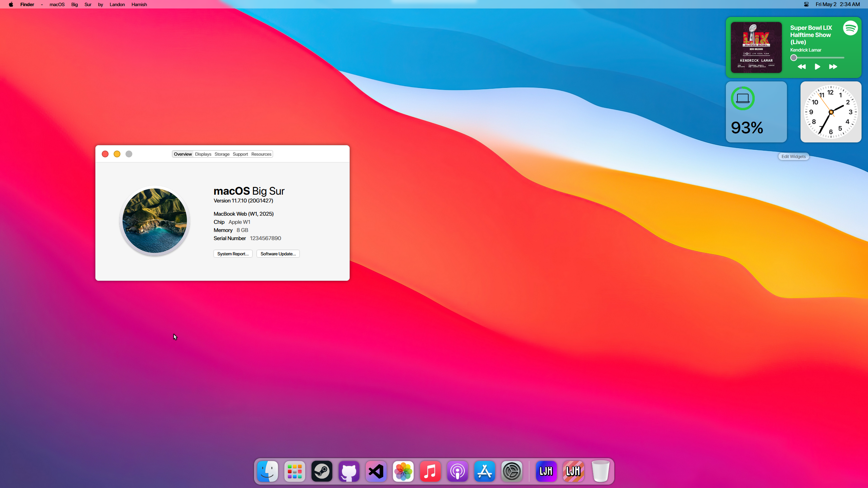Open Finder from the dock
This screenshot has width=868, height=488.
(268, 471)
